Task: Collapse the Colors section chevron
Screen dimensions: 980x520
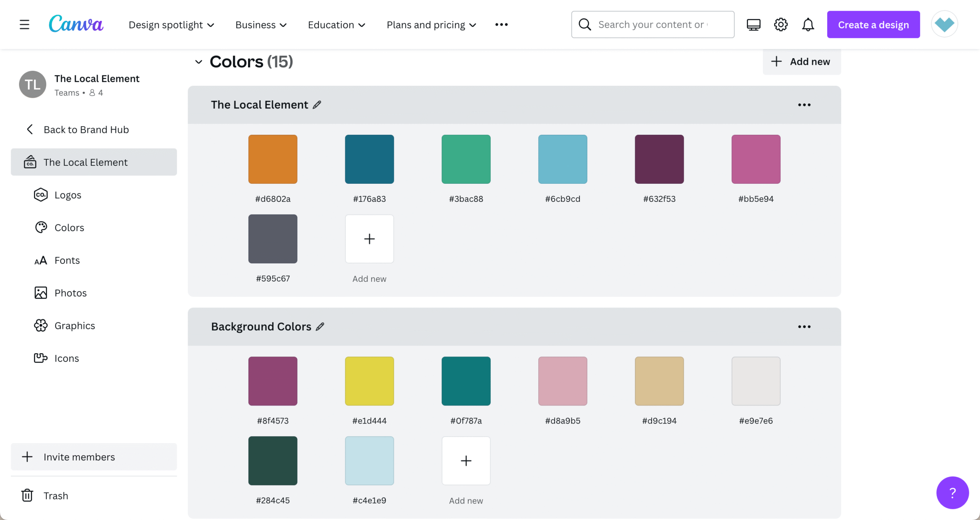Action: point(198,62)
